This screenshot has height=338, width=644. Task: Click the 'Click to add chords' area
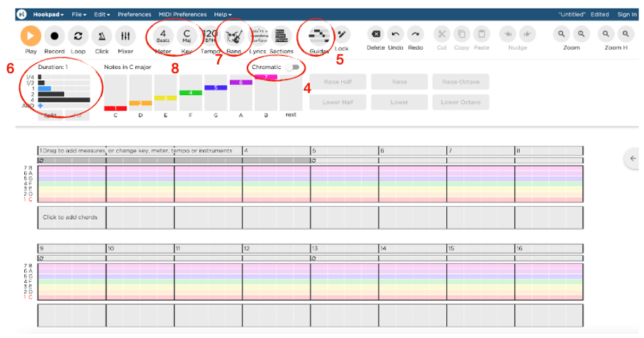point(70,217)
